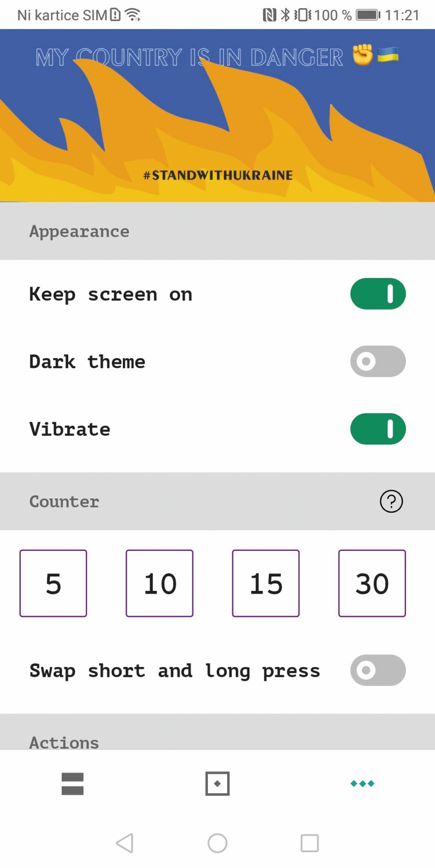Open the square single-counter view tab

click(217, 784)
